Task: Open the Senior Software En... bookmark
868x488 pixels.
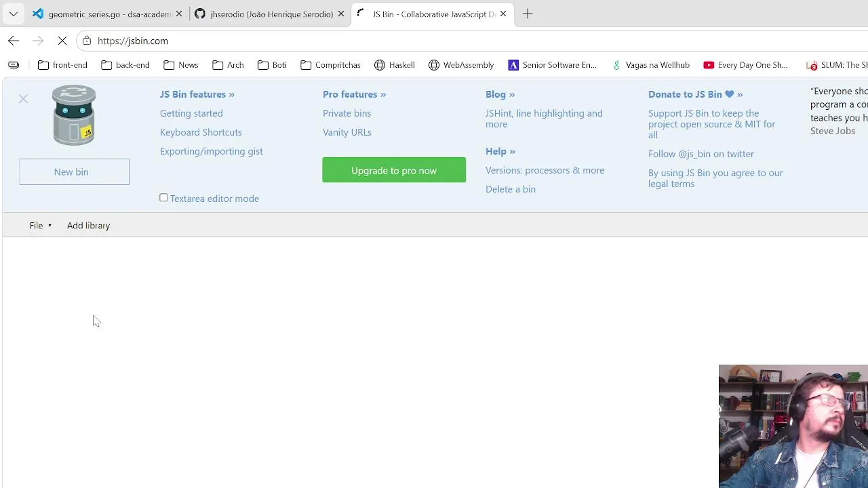Action: [552, 65]
